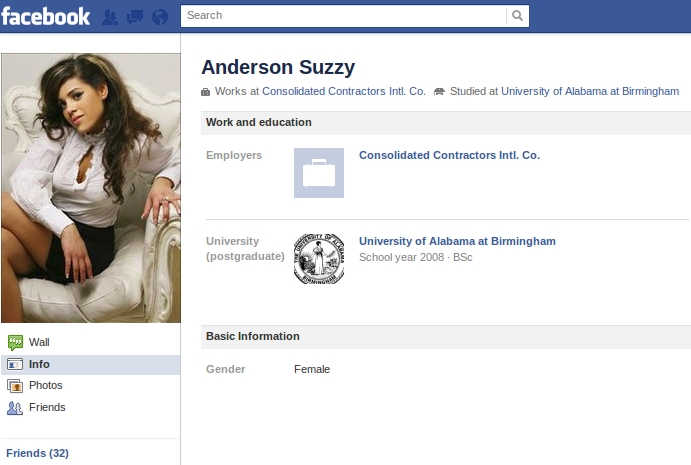Open friend requests icon in header
The image size is (691, 465).
point(110,17)
